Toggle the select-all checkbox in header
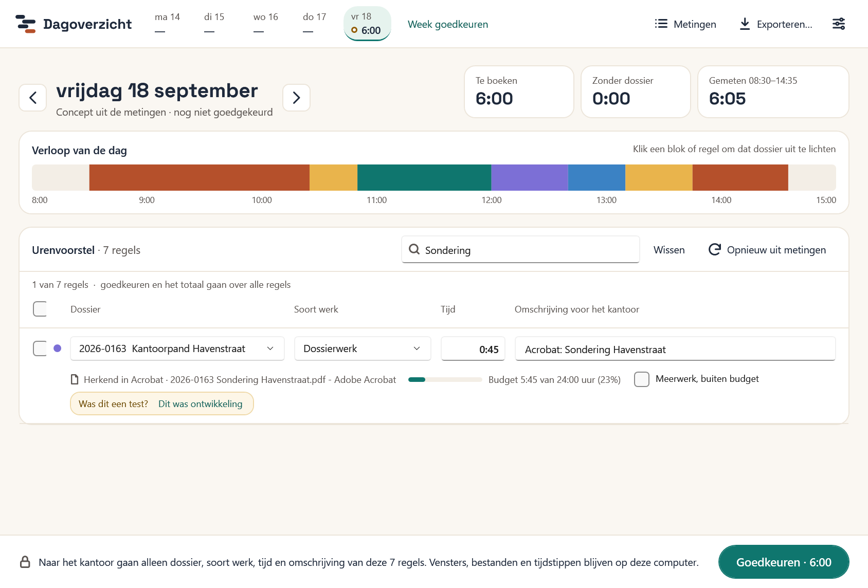868x588 pixels. coord(40,309)
